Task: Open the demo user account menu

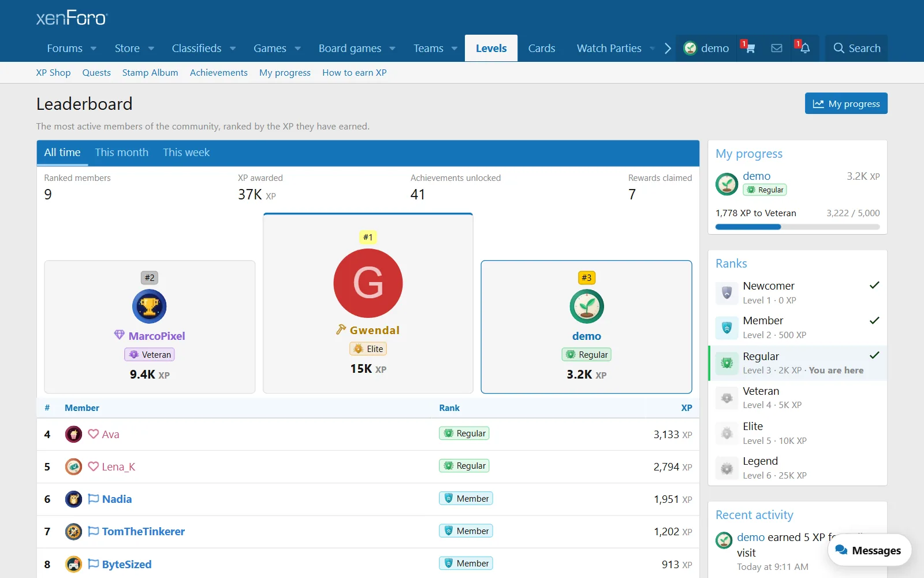Action: point(706,49)
